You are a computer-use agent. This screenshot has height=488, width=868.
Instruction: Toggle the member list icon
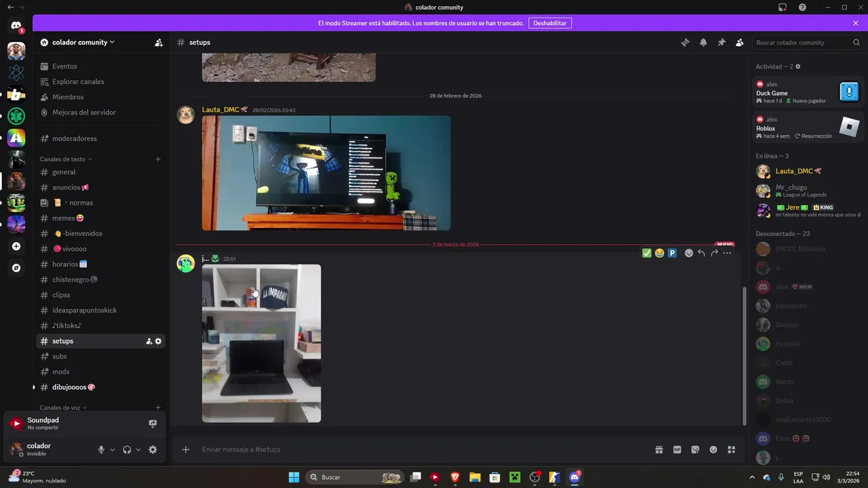point(740,42)
